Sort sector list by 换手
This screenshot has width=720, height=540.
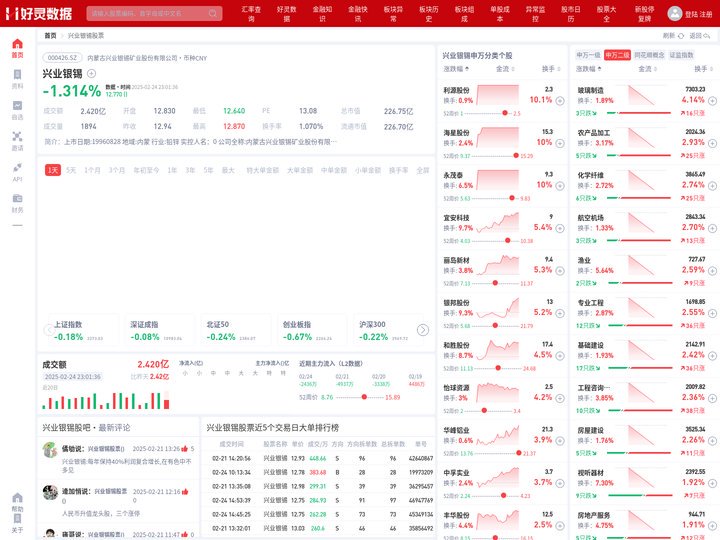point(703,69)
